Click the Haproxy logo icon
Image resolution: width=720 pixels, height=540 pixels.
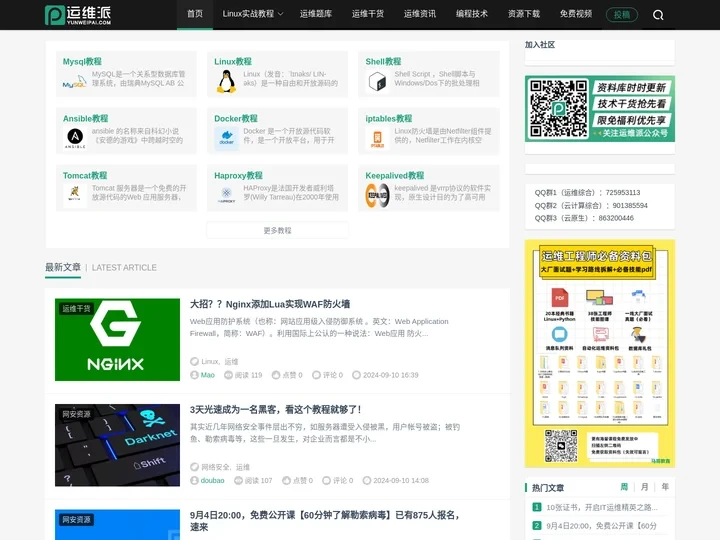coord(226,195)
